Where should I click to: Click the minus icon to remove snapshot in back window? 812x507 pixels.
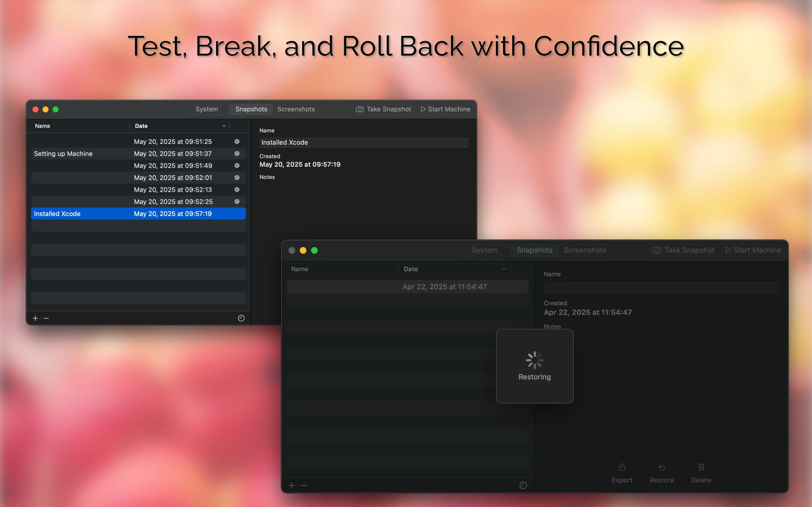pyautogui.click(x=46, y=318)
